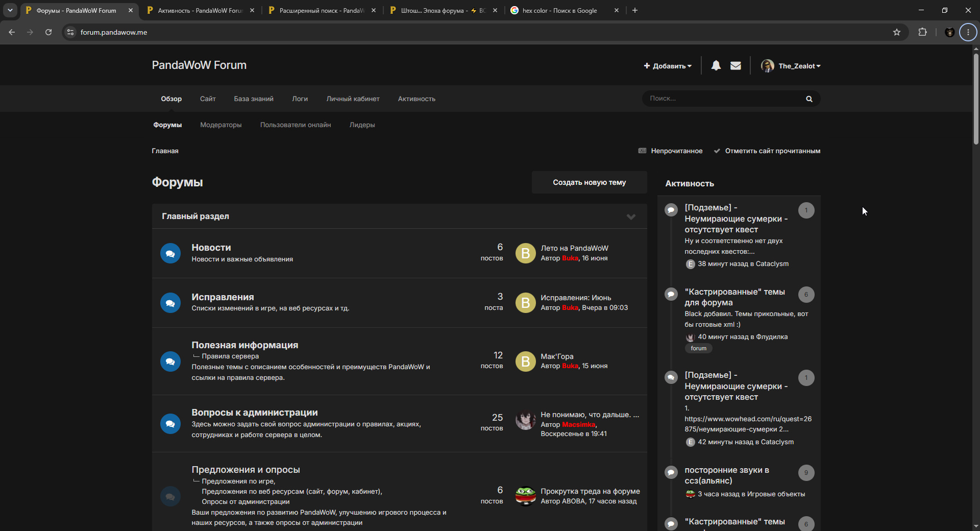Click the Предложения и опросы forum icon
The width and height of the screenshot is (980, 531).
pyautogui.click(x=170, y=496)
